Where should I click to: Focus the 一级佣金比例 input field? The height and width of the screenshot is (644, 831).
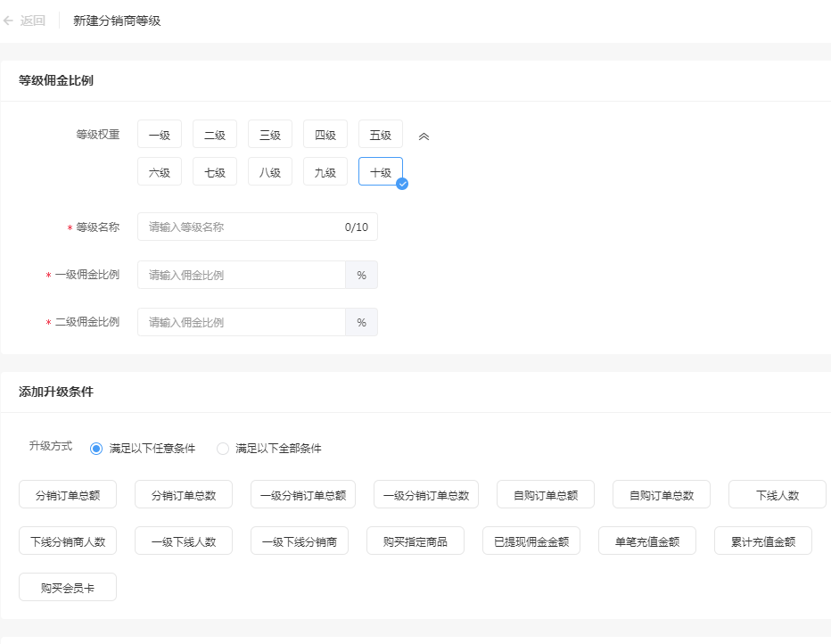click(241, 275)
